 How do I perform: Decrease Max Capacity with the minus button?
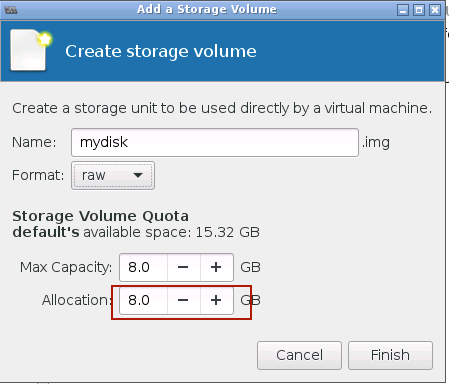click(x=183, y=267)
